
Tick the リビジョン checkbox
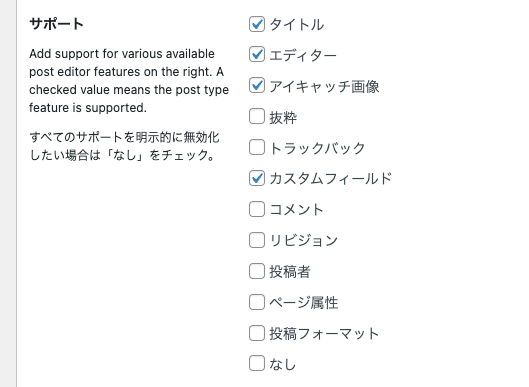(x=257, y=240)
